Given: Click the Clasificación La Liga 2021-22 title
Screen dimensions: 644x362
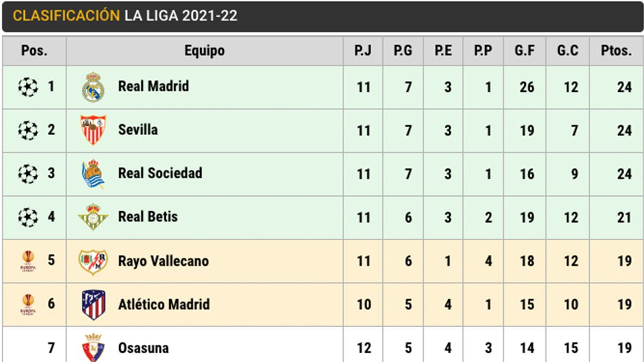Looking at the screenshot, I should tap(125, 16).
